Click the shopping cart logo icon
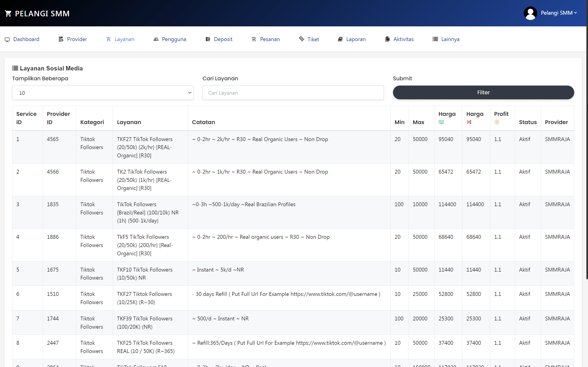This screenshot has height=367, width=588. pyautogui.click(x=8, y=13)
